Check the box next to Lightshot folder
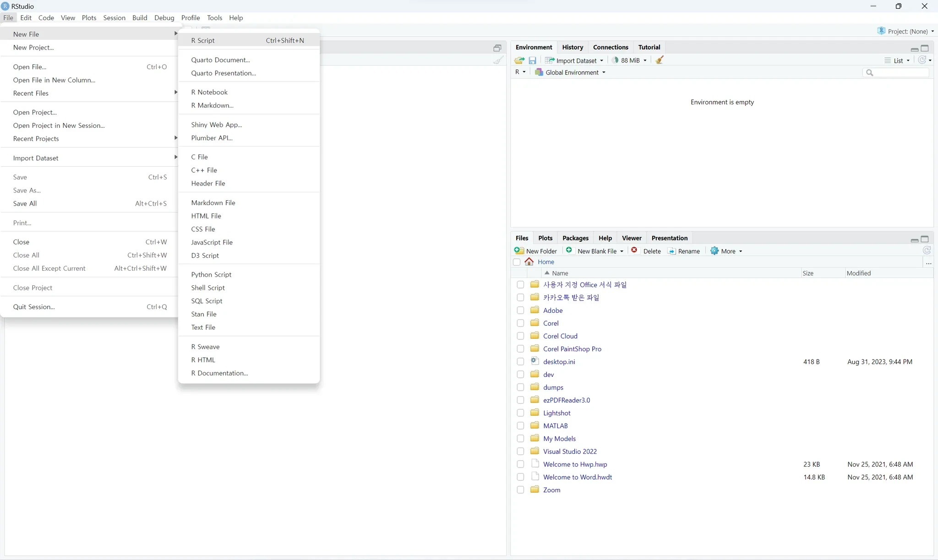The image size is (938, 560). click(520, 413)
